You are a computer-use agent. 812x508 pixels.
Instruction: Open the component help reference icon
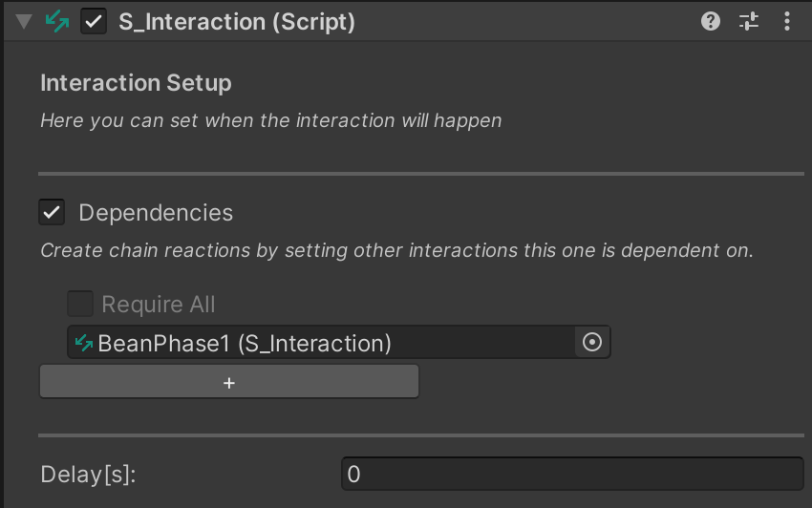coord(710,21)
